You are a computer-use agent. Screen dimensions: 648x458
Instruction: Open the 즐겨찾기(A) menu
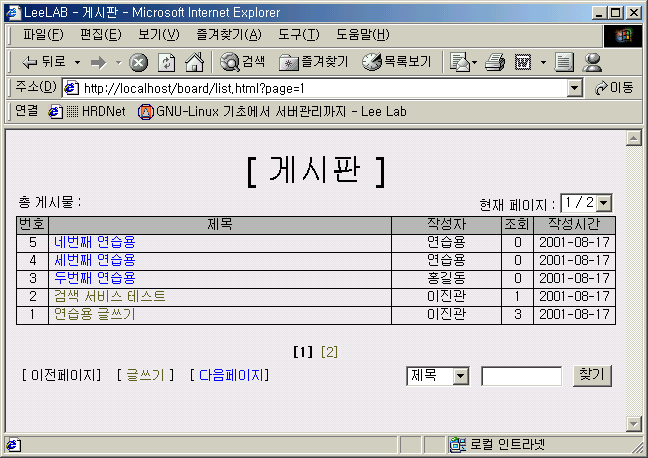(x=229, y=35)
